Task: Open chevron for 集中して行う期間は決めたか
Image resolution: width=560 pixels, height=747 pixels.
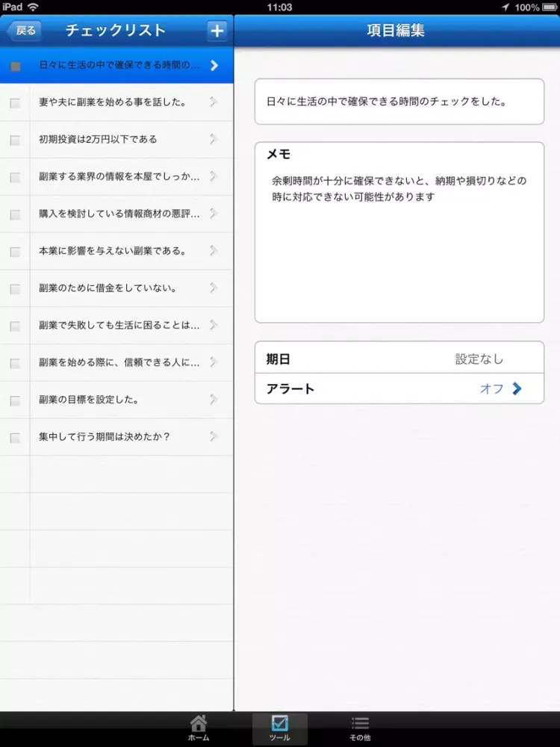Action: click(214, 436)
